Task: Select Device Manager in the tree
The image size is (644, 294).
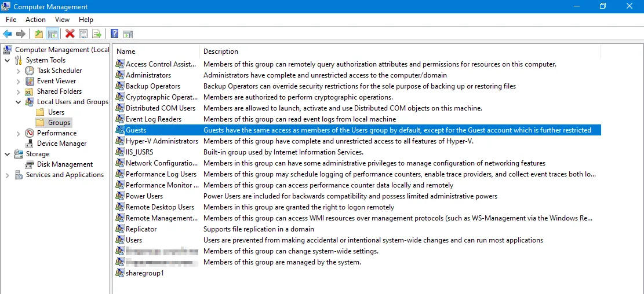Action: coord(61,144)
